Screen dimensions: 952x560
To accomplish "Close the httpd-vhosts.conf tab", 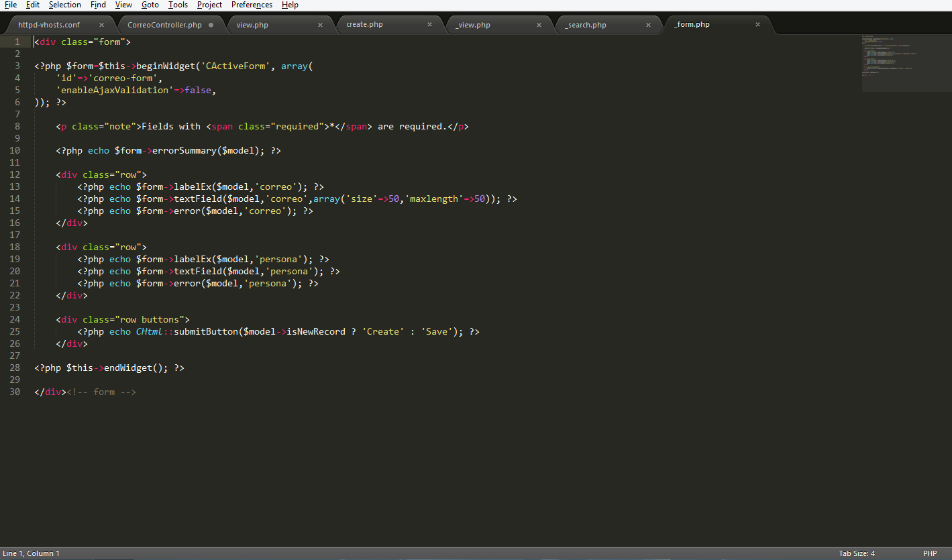I will (x=103, y=24).
